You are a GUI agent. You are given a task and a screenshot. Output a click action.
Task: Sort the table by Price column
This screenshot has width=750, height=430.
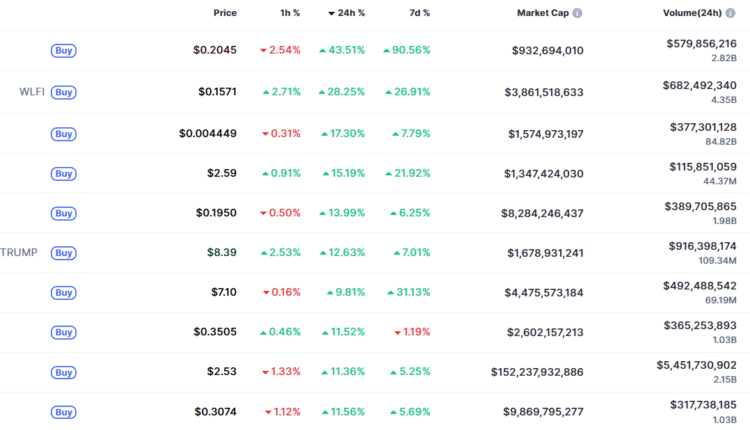tap(225, 14)
